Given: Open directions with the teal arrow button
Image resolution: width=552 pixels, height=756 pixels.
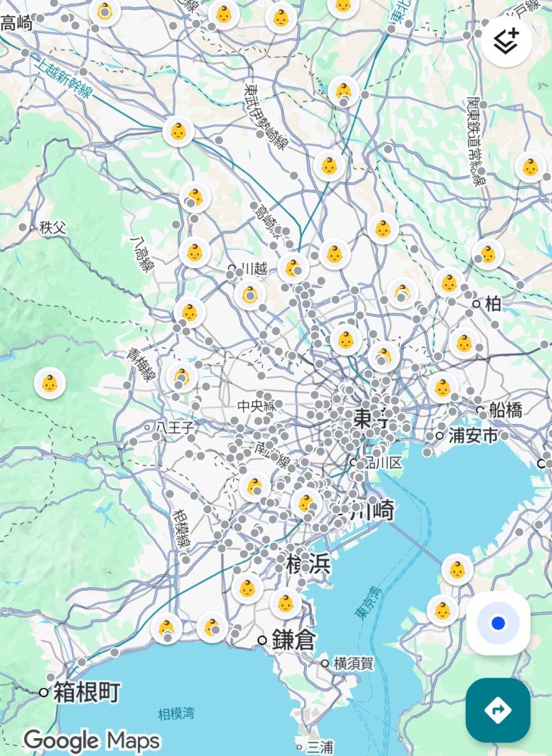Looking at the screenshot, I should 498,710.
